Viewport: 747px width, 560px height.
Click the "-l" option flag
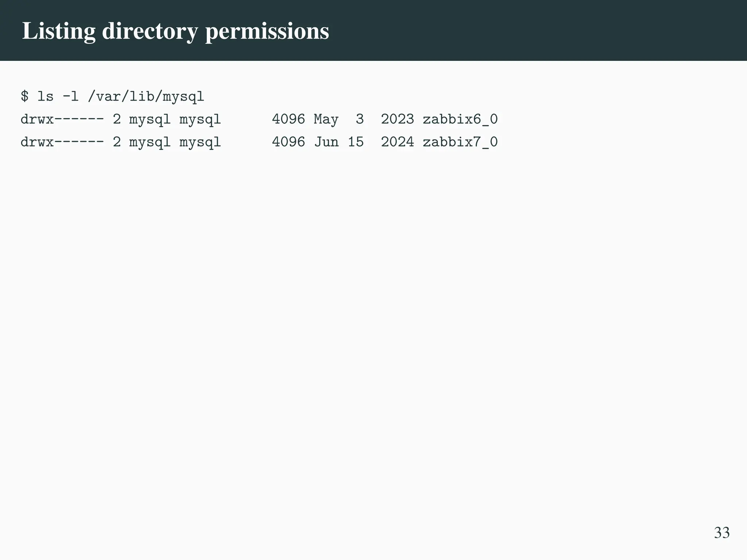click(x=70, y=97)
